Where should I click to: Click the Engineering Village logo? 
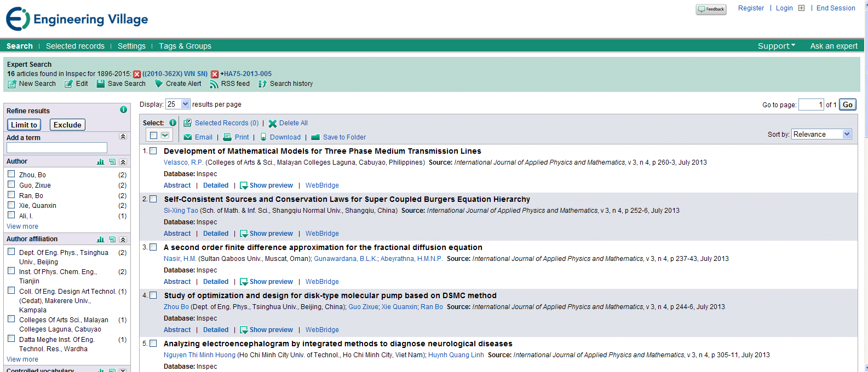[x=77, y=19]
